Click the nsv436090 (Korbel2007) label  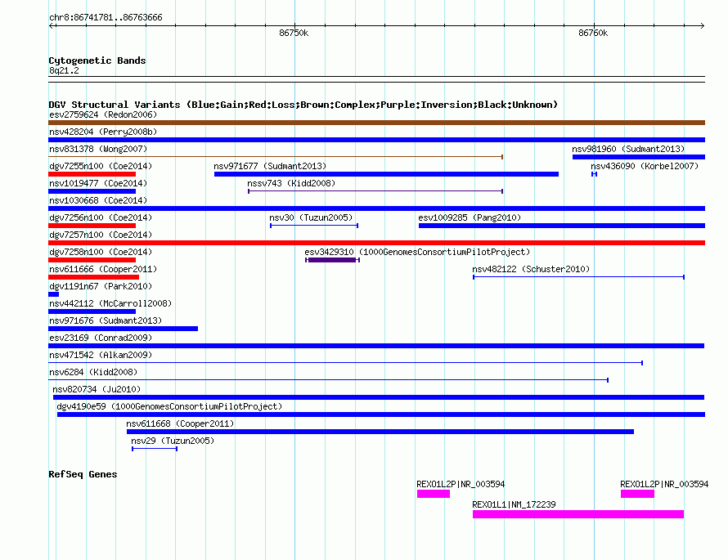pyautogui.click(x=645, y=166)
